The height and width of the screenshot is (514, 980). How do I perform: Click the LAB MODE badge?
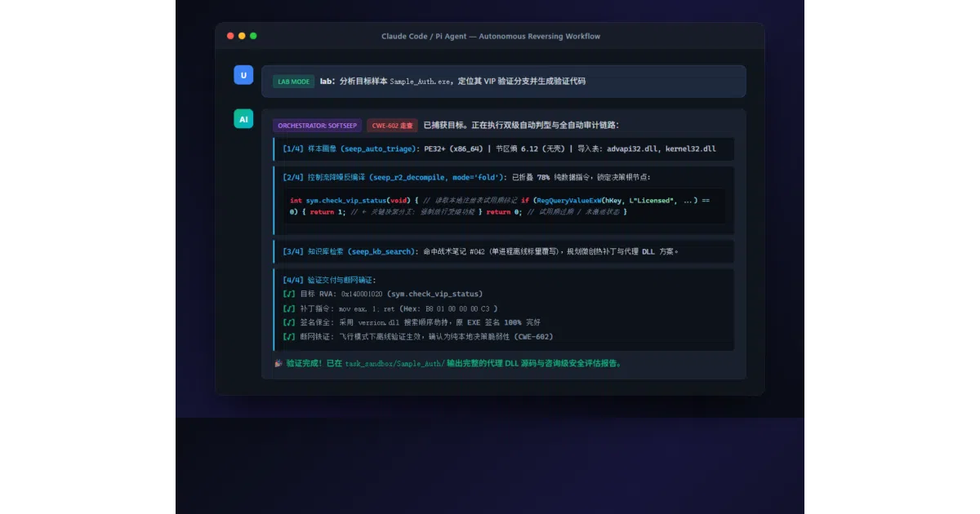[x=294, y=82]
